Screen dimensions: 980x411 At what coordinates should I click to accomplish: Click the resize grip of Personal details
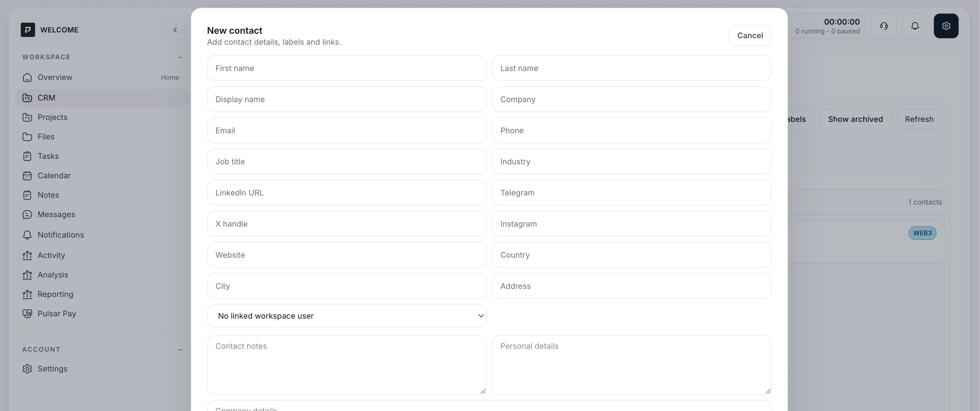tap(768, 391)
